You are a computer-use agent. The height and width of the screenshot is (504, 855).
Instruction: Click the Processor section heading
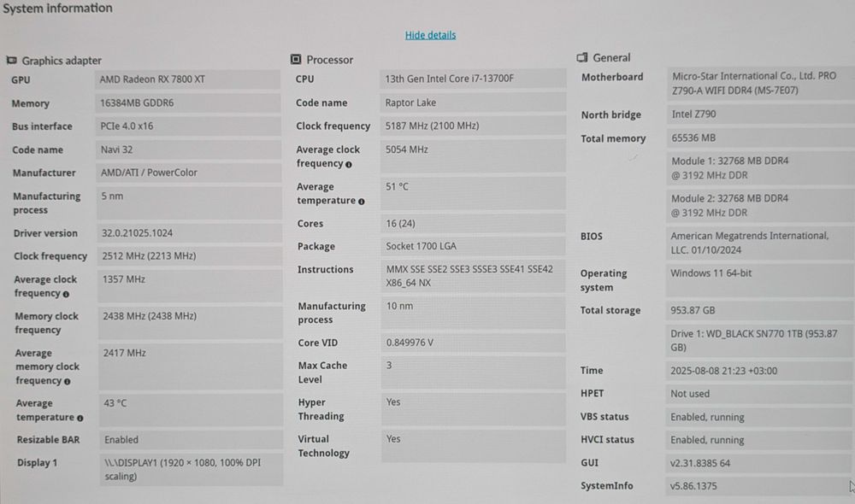pyautogui.click(x=330, y=60)
